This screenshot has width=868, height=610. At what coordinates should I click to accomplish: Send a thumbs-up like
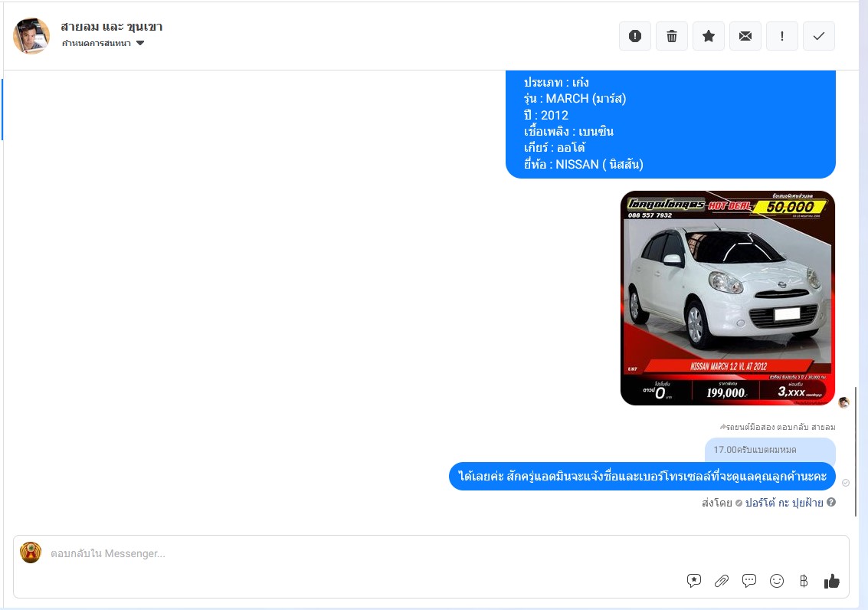click(x=831, y=581)
